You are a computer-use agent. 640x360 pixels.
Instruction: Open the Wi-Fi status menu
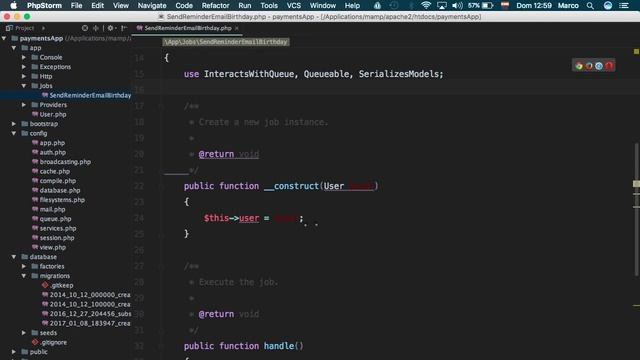(x=426, y=5)
